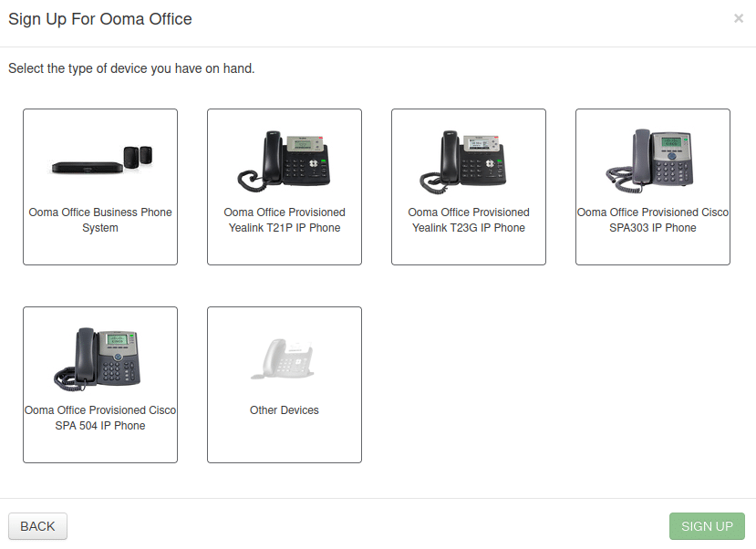Click the 'Ooma Office Provisioned Cisco SPA303 IP Phone' label
The image size is (756, 549).
[653, 220]
